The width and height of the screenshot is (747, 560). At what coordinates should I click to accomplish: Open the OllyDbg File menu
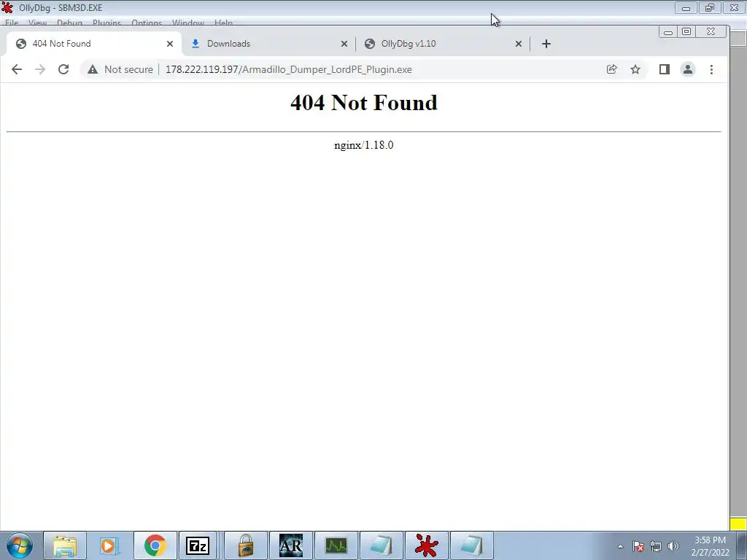pyautogui.click(x=12, y=23)
